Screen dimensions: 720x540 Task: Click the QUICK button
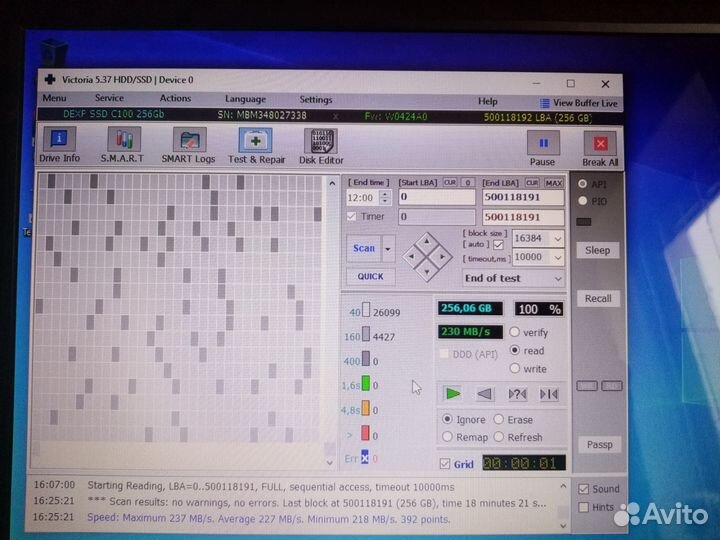[370, 277]
